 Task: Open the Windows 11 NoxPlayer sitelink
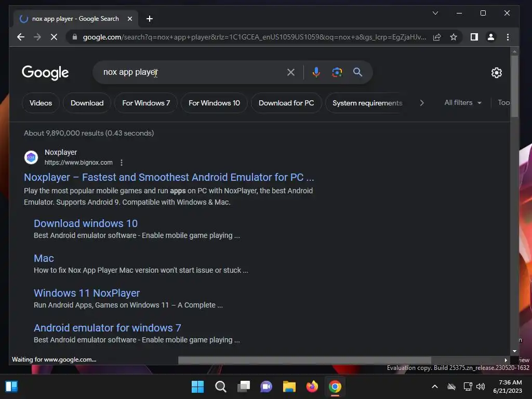tap(87, 293)
